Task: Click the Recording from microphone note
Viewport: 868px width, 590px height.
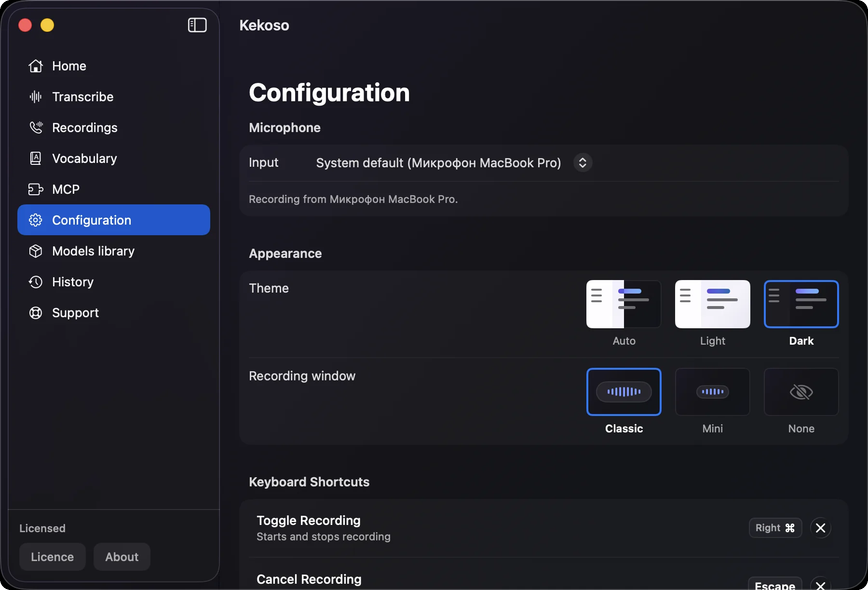Action: 353,199
